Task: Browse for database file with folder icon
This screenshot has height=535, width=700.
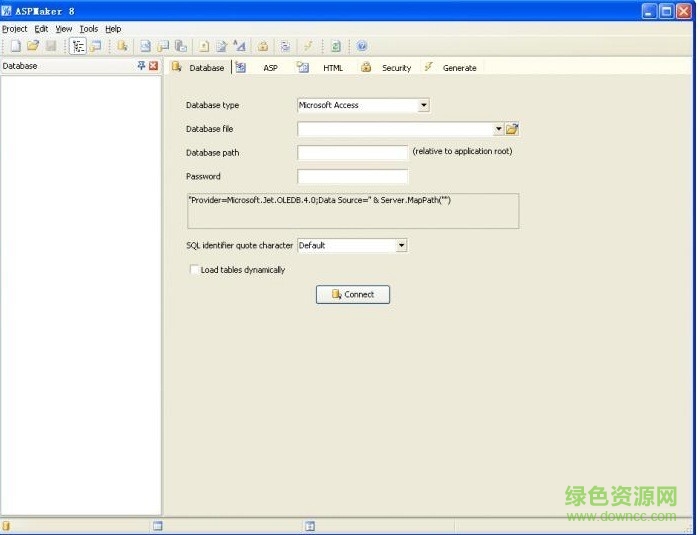Action: click(512, 129)
